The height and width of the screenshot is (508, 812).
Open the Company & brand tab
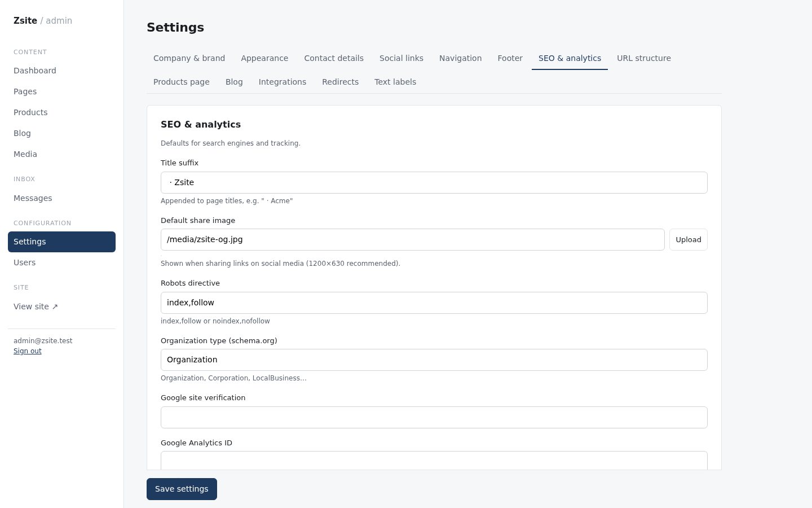coord(189,58)
